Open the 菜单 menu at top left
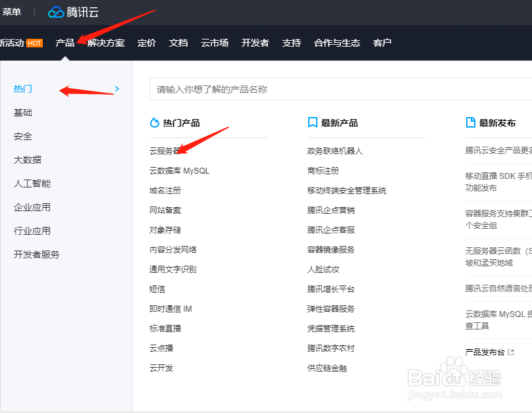Screen dimensions: 532x413 point(11,12)
